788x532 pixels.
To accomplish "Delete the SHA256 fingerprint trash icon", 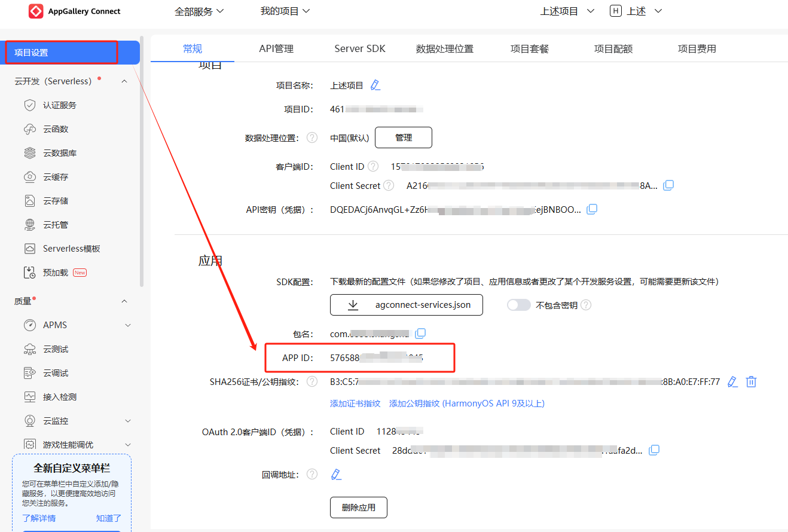I will point(752,381).
